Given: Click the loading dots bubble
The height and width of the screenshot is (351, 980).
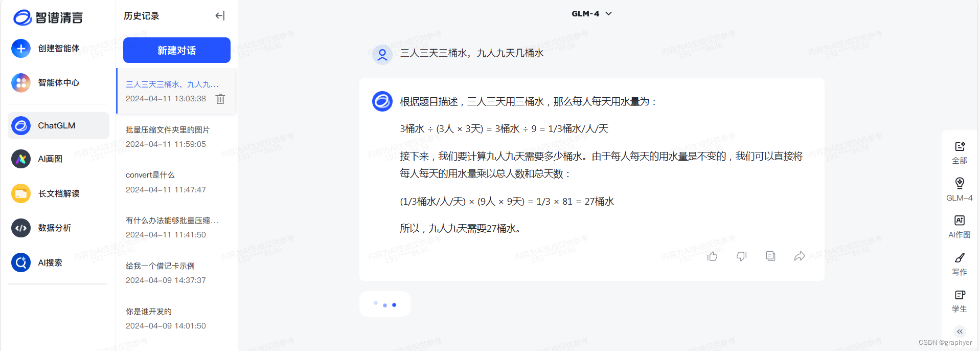Looking at the screenshot, I should pyautogui.click(x=385, y=304).
